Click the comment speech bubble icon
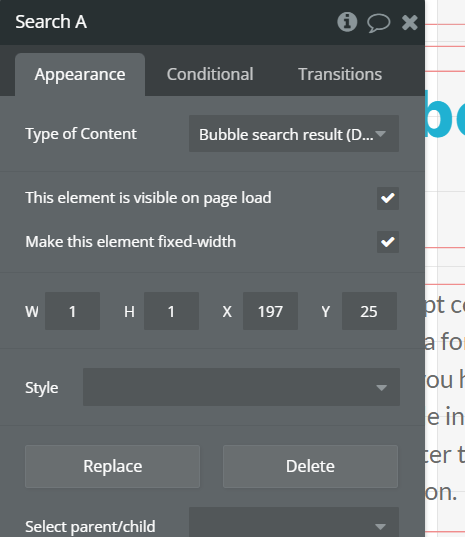This screenshot has width=465, height=537. [x=378, y=23]
